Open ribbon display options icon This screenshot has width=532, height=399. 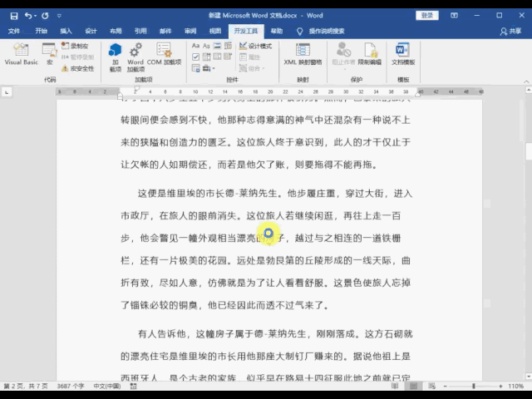tap(454, 15)
